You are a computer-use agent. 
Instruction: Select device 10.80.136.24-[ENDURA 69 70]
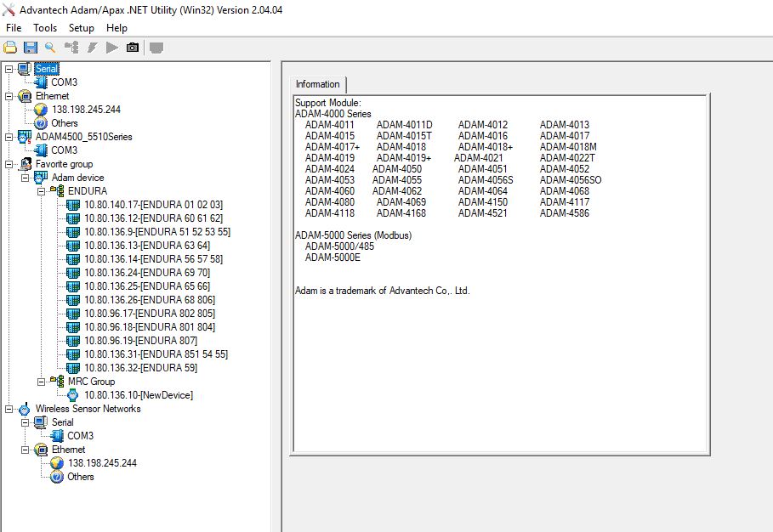147,273
